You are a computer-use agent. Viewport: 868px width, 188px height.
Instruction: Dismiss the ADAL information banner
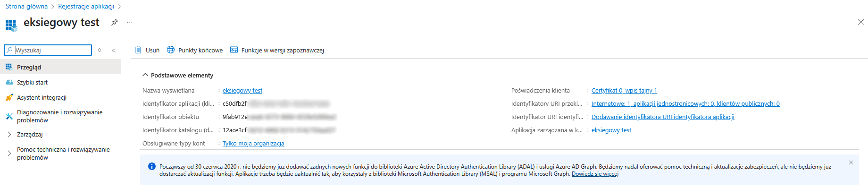[851, 162]
